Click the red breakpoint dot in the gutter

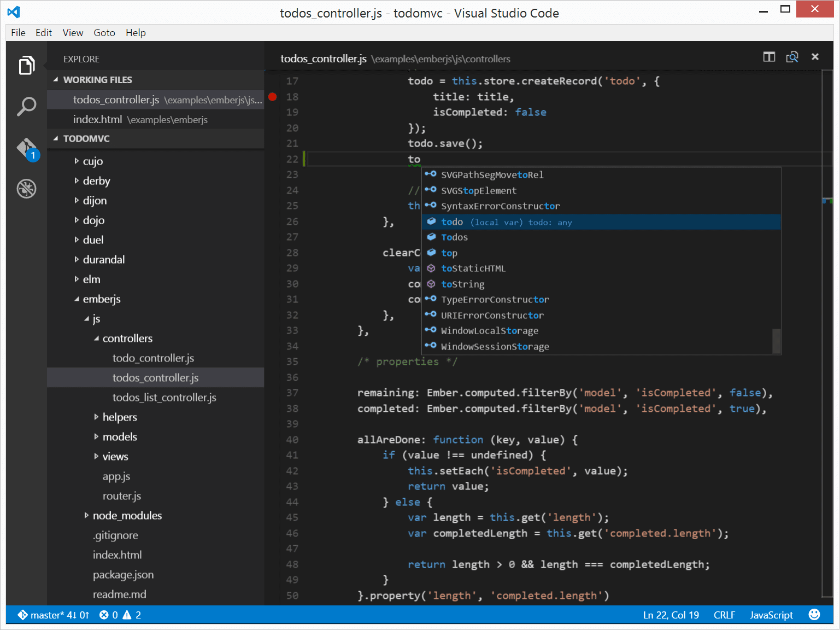273,96
